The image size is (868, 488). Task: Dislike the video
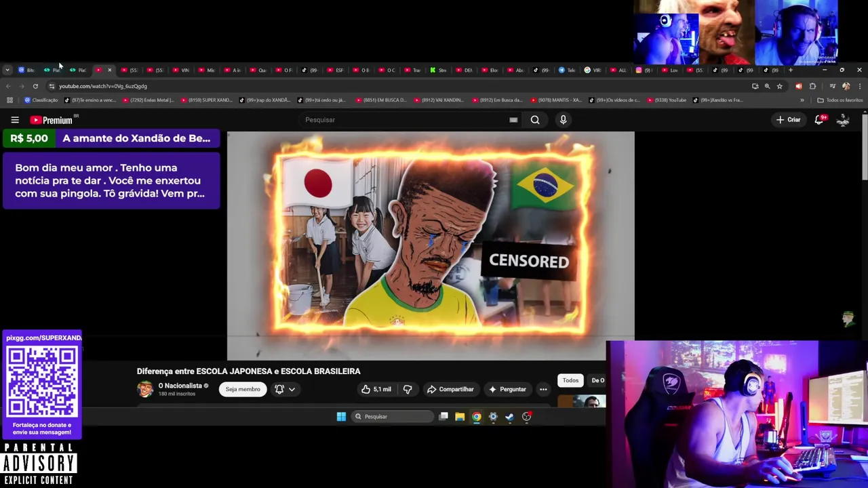click(408, 389)
